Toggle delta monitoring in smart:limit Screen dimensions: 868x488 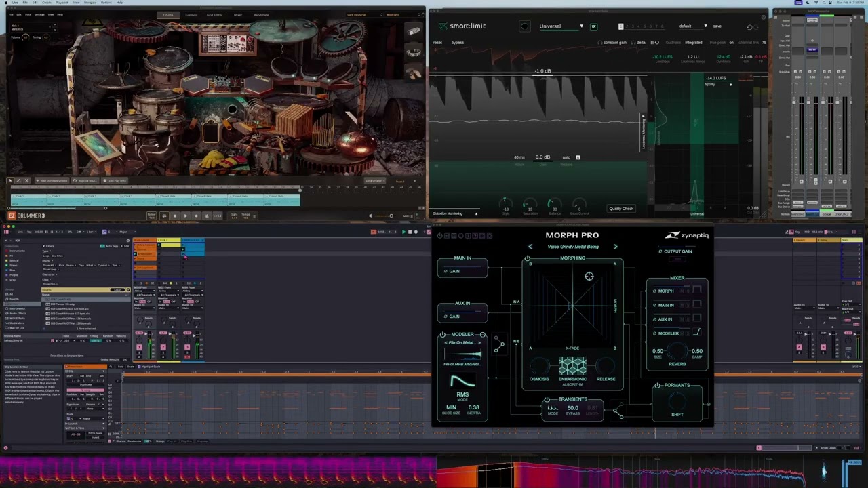click(x=639, y=43)
